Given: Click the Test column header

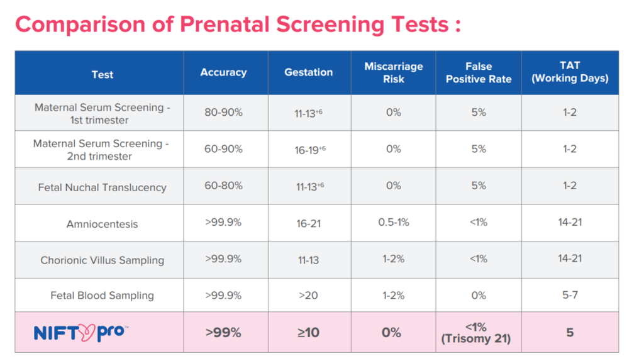Looking at the screenshot, I should 103,74.
